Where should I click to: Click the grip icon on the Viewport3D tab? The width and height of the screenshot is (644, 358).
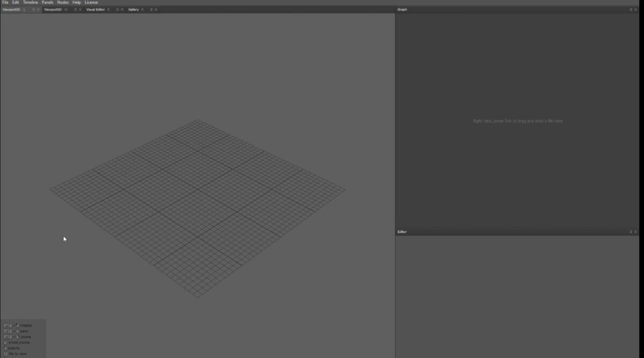click(x=33, y=9)
